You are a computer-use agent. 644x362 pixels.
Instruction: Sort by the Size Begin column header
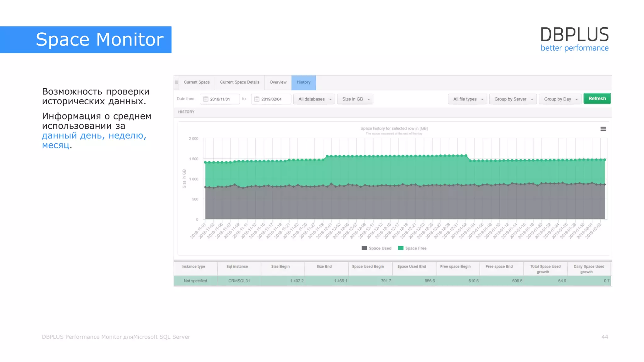[x=280, y=266]
